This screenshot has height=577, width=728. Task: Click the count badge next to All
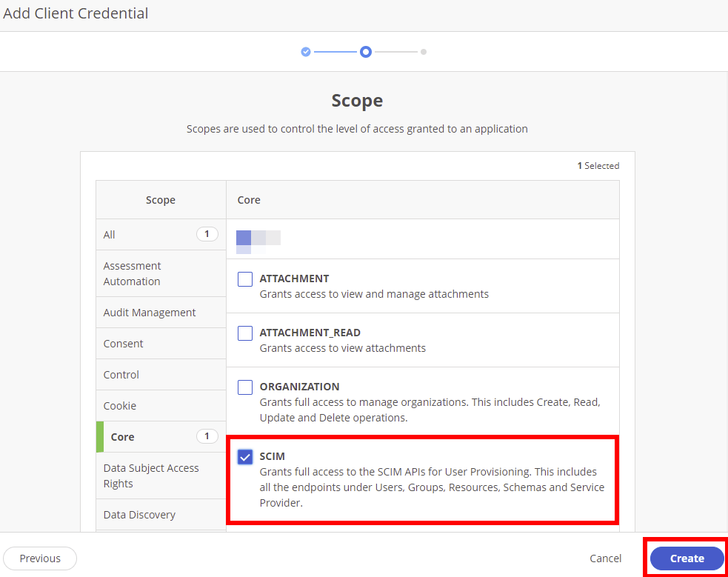[207, 234]
